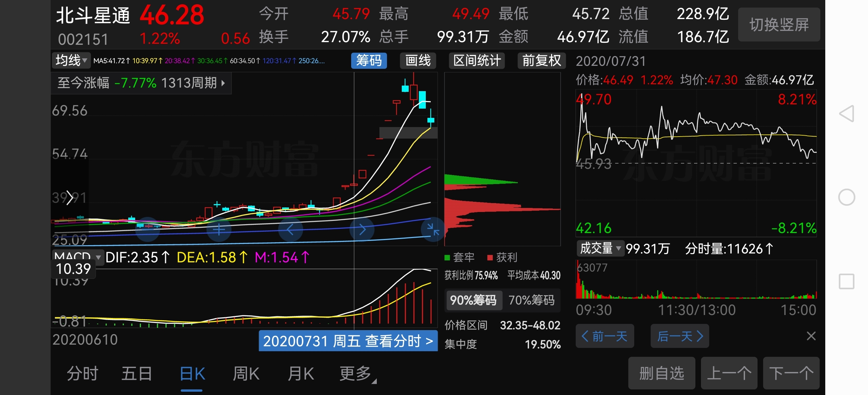Viewport: 868px width, 395px height.
Task: Tap the zoom-in plus chart icon
Action: [x=219, y=230]
